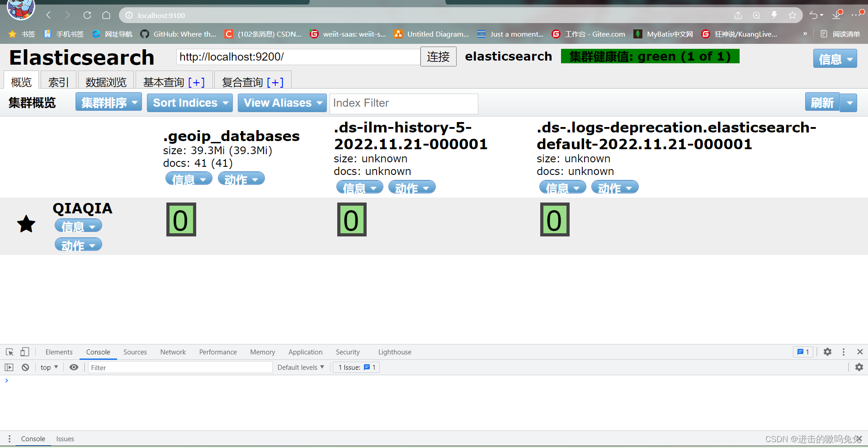
Task: Click the black star master node icon
Action: [x=26, y=224]
